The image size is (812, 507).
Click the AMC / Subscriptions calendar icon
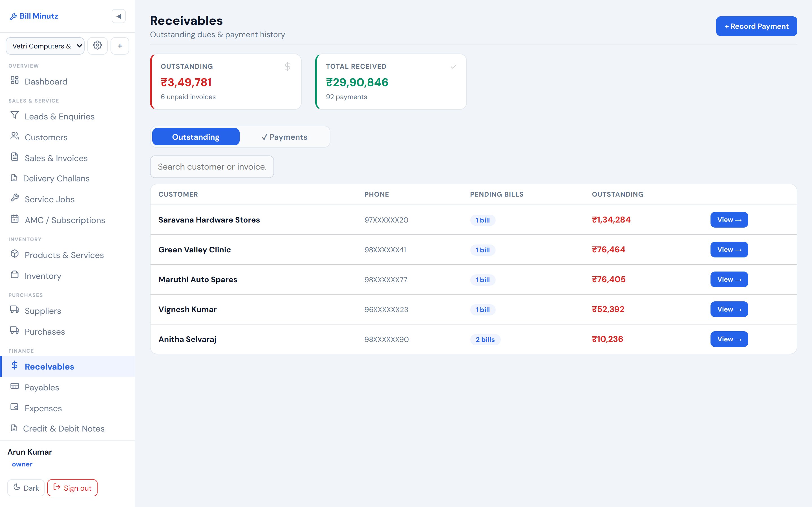(x=14, y=219)
